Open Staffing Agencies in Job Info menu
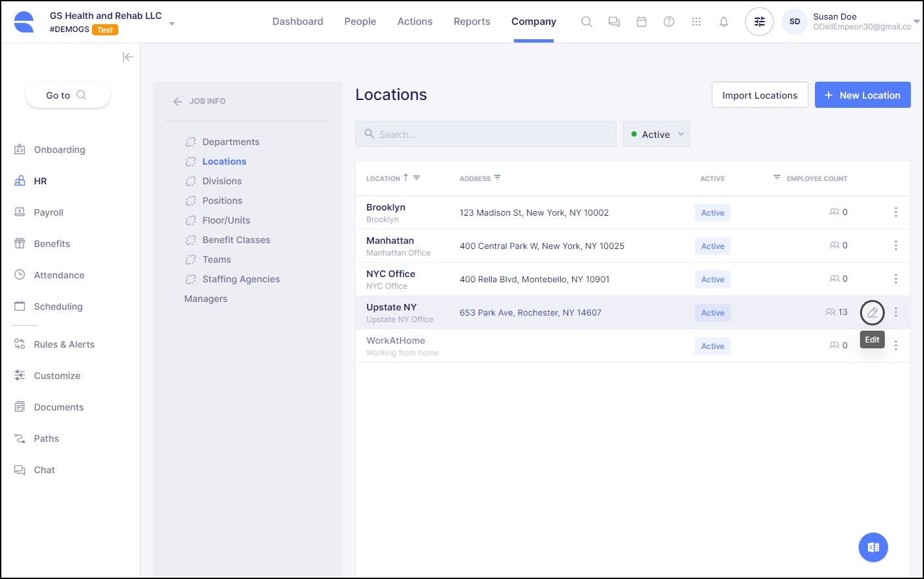 pos(241,279)
